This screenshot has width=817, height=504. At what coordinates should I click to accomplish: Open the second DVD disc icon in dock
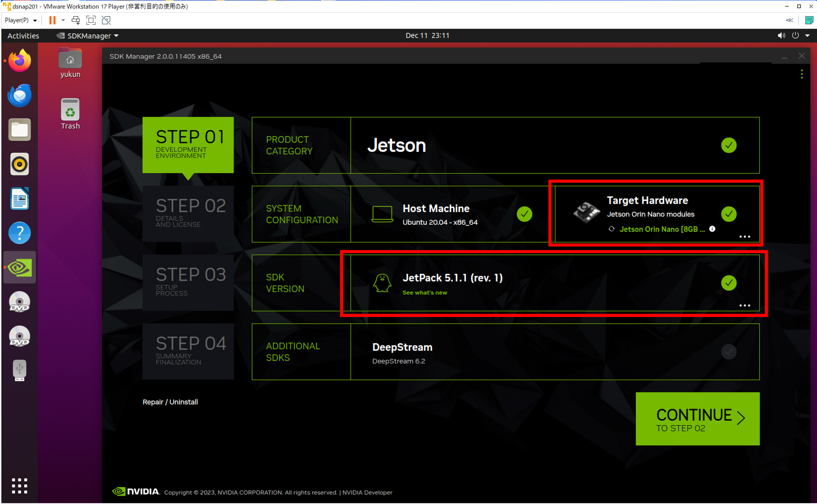20,336
